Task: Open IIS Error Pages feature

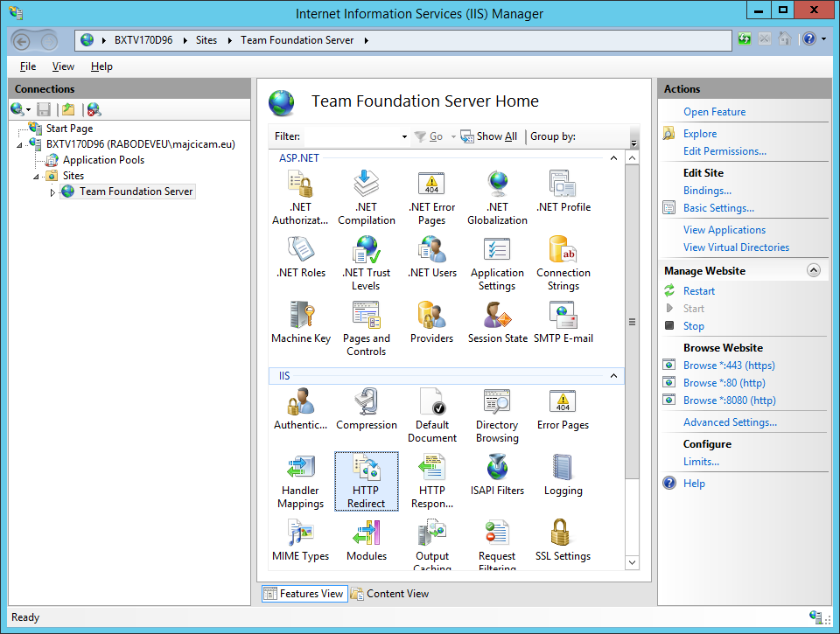Action: (x=563, y=409)
